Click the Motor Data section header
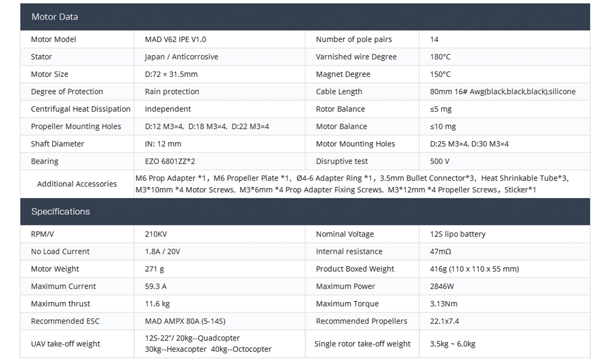Image resolution: width=611 pixels, height=364 pixels. pos(55,17)
